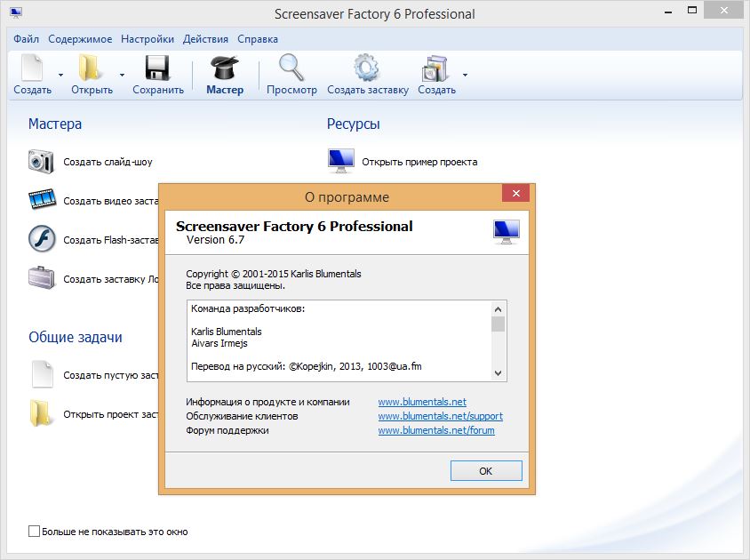
Task: Open Просмотр magnifier preview tool
Action: 291,68
